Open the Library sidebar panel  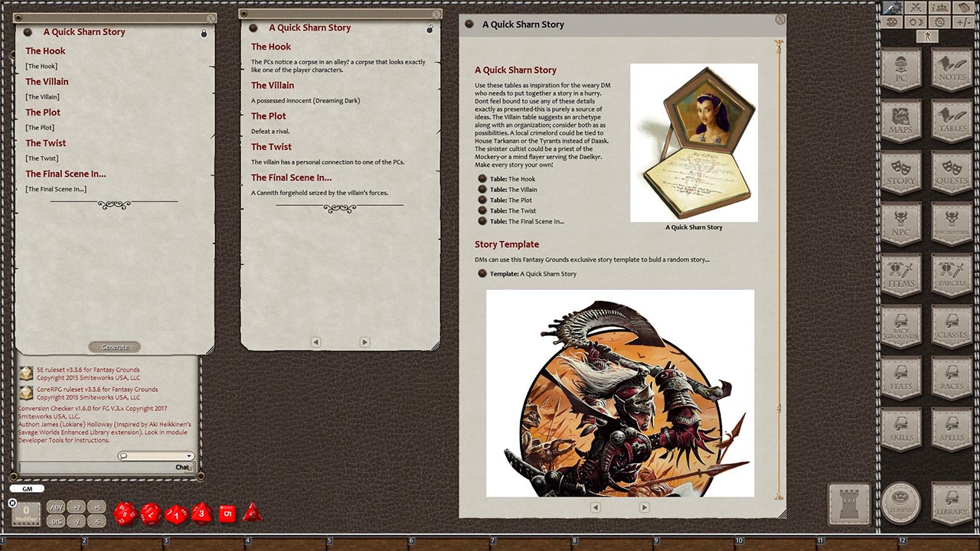tap(951, 504)
